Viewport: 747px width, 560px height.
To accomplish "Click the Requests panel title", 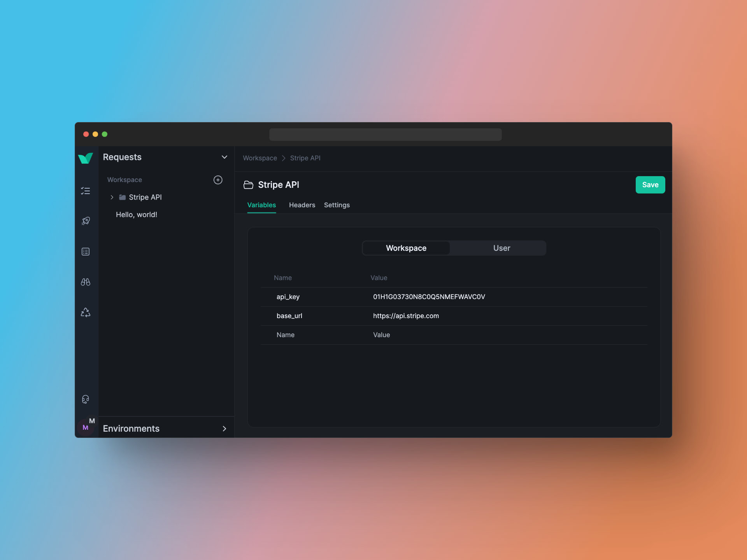I will point(122,157).
